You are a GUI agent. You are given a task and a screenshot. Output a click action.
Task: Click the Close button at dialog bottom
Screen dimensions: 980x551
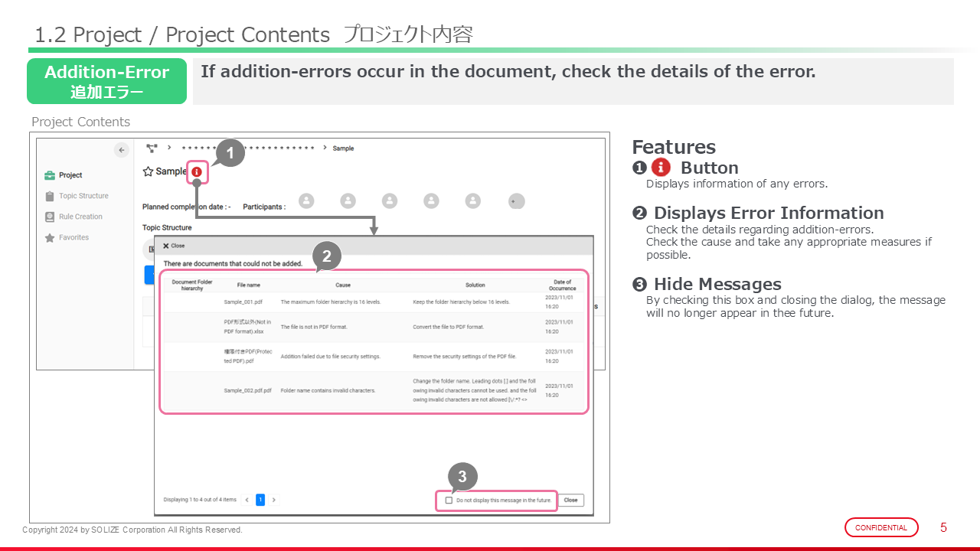coord(570,500)
